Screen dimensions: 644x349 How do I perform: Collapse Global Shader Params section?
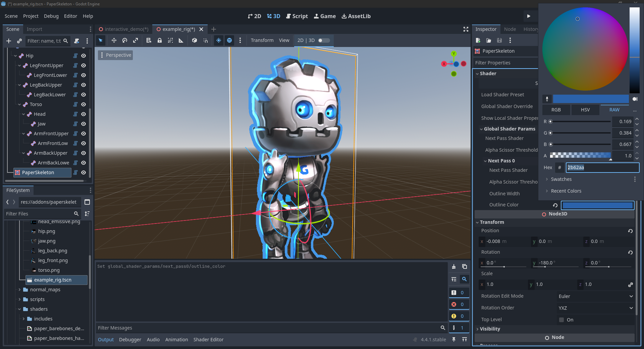pyautogui.click(x=481, y=129)
